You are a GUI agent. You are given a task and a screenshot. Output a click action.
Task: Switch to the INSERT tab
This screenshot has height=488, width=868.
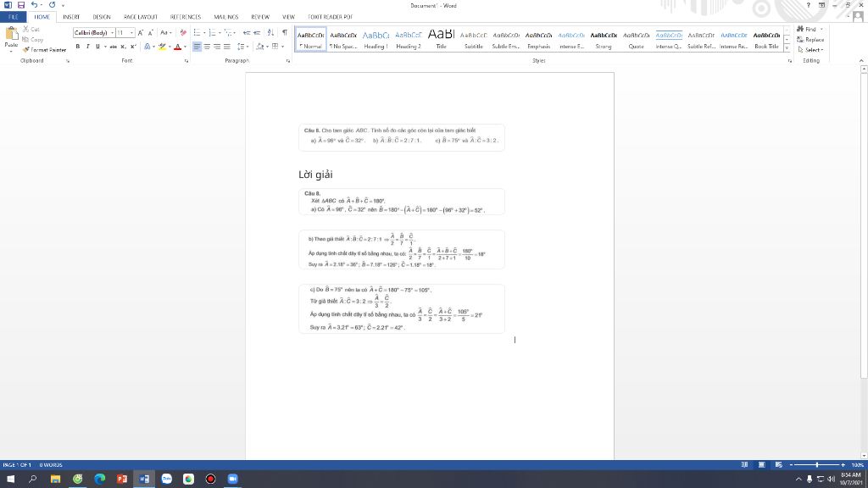[x=71, y=17]
